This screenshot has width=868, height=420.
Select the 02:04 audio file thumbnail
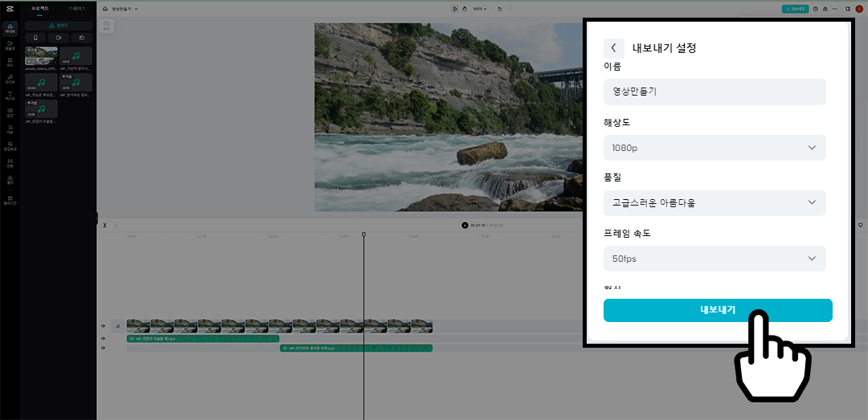click(42, 82)
